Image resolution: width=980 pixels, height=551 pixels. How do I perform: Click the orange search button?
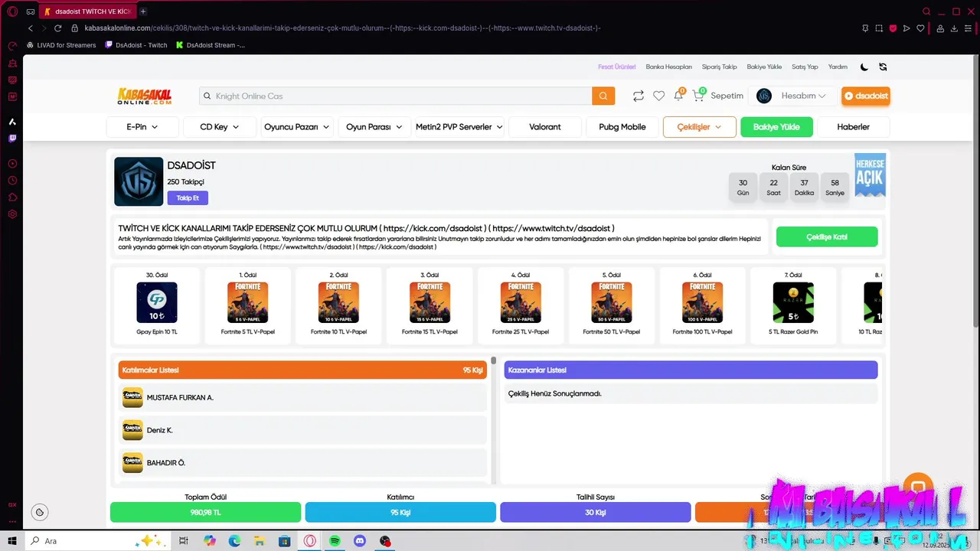pos(603,96)
